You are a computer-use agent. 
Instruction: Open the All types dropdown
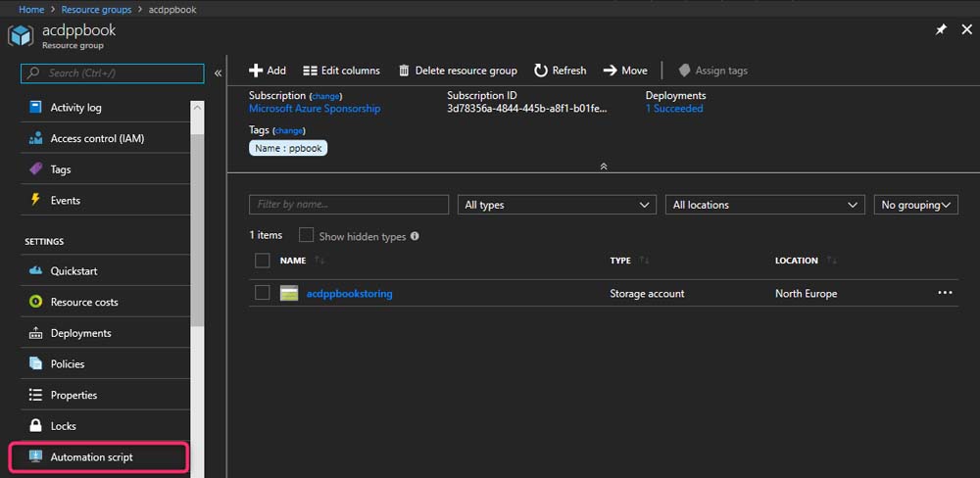coord(556,205)
